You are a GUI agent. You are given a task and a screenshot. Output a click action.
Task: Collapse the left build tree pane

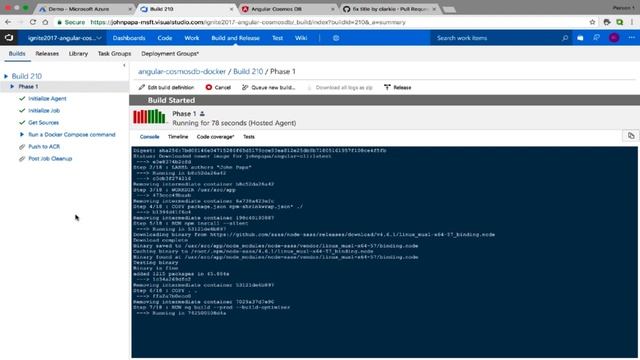point(124,65)
